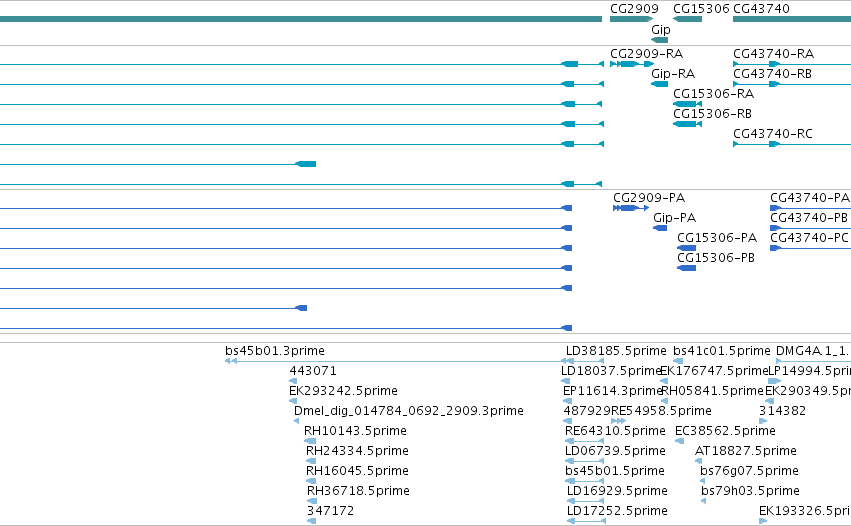Select Dmel_dig_014784_0692_2909.3prime label
851x526 pixels.
[409, 411]
